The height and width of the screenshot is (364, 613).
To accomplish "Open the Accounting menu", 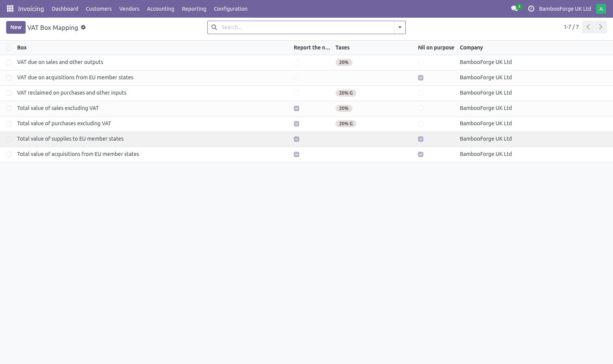I will 161,9.
